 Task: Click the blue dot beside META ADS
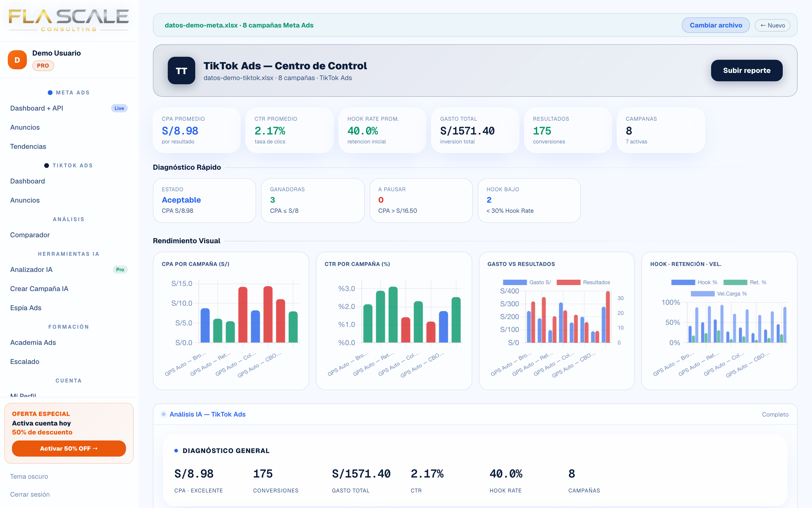(50, 93)
